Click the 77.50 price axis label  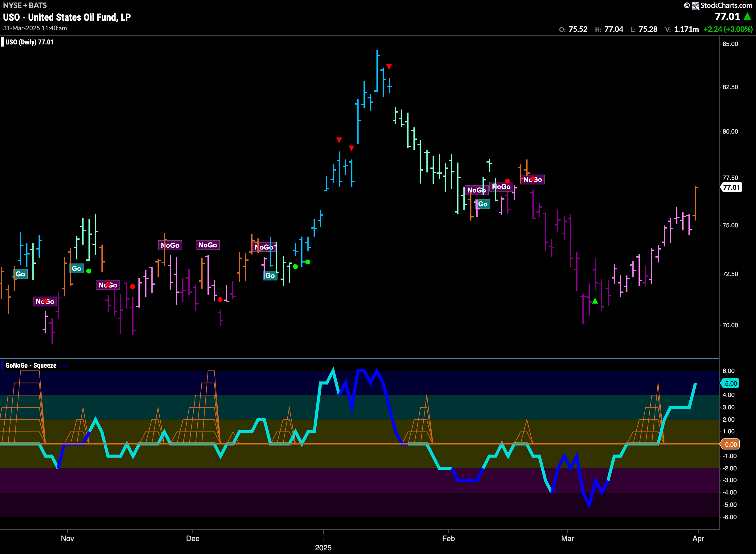(730, 178)
